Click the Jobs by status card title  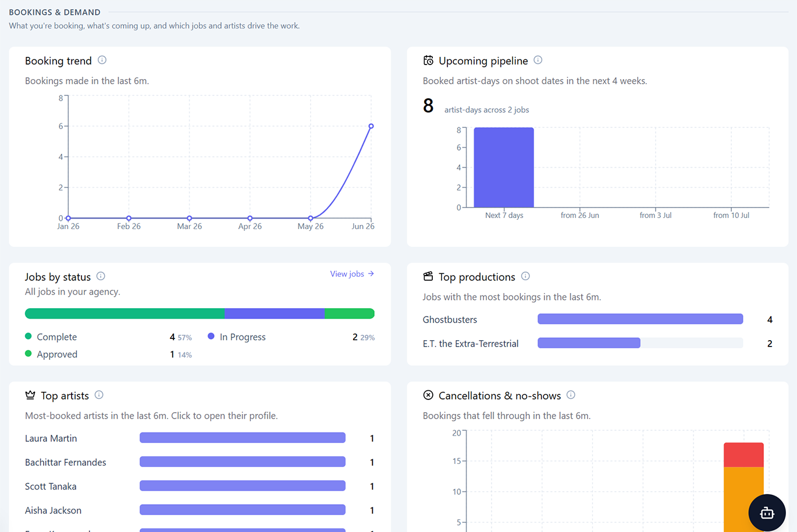[58, 277]
